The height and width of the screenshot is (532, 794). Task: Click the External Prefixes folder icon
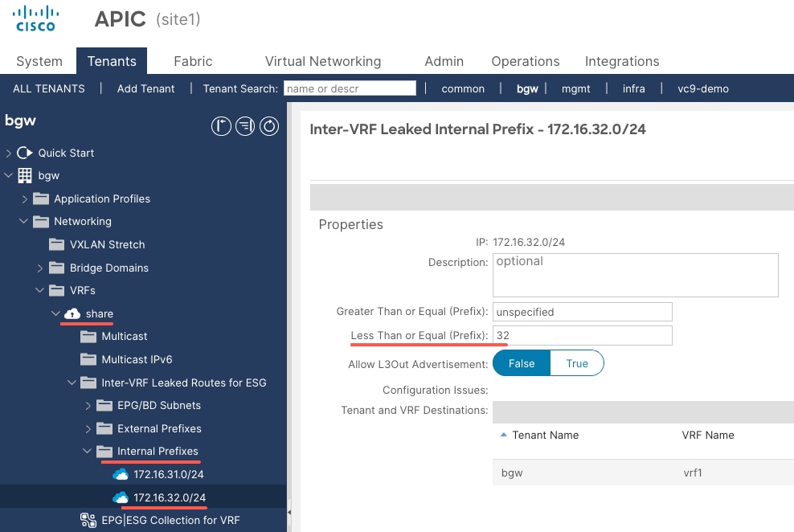click(104, 429)
